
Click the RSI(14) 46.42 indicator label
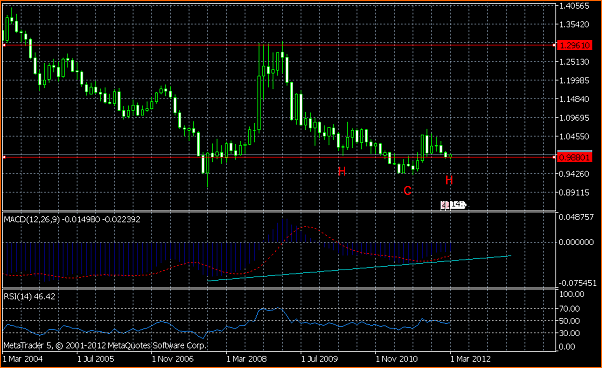click(30, 297)
